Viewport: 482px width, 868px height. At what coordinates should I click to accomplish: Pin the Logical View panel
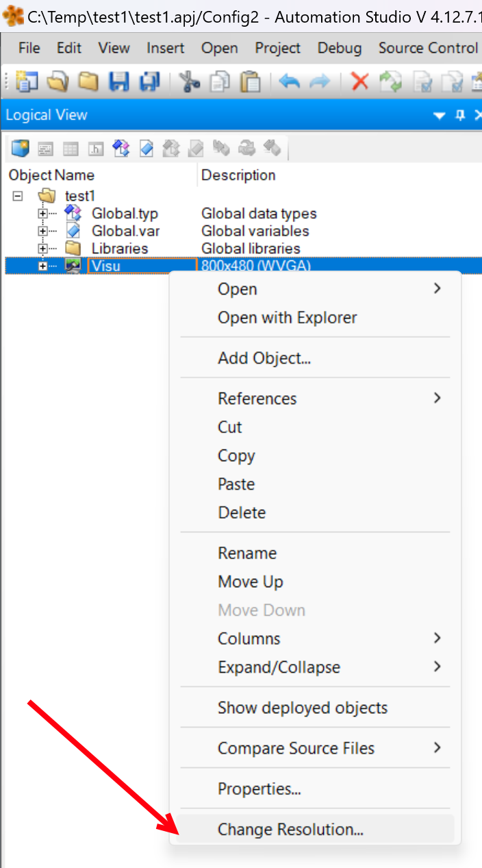[x=460, y=115]
